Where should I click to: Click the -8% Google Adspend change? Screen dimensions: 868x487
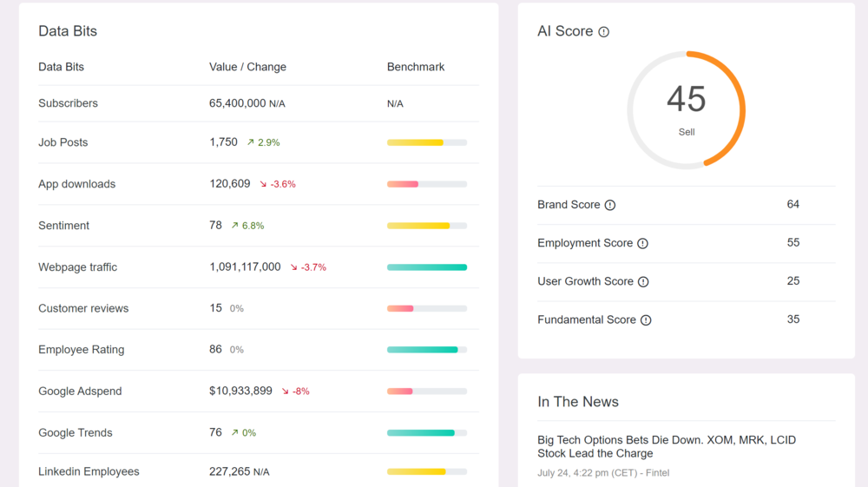tap(300, 392)
